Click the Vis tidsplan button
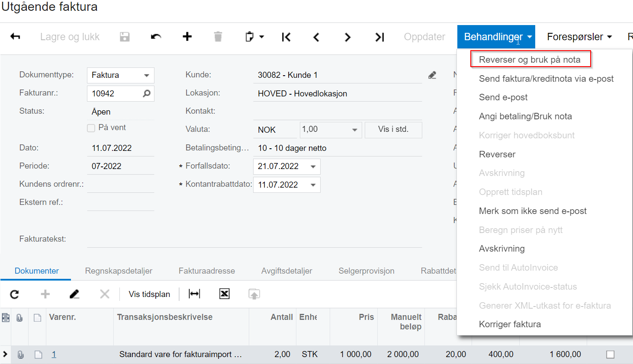The height and width of the screenshot is (364, 633). pyautogui.click(x=149, y=294)
